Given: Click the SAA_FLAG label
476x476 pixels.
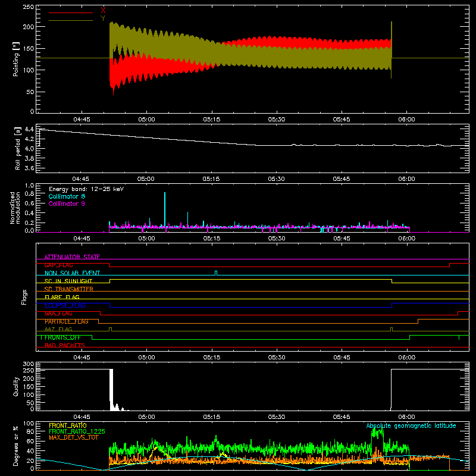Looking at the screenshot, I should pos(58,314).
